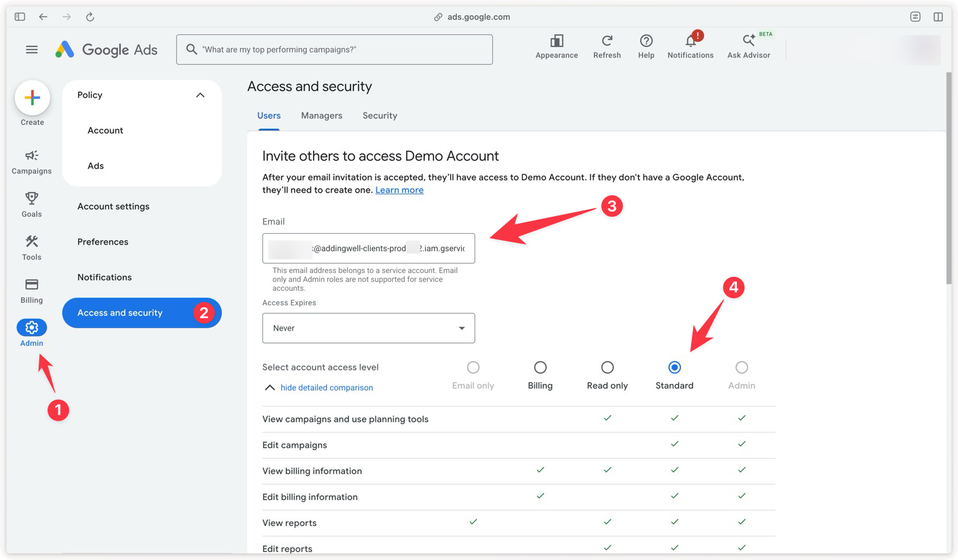Go forward in browser
Viewport: 958px width, 560px height.
pyautogui.click(x=67, y=17)
